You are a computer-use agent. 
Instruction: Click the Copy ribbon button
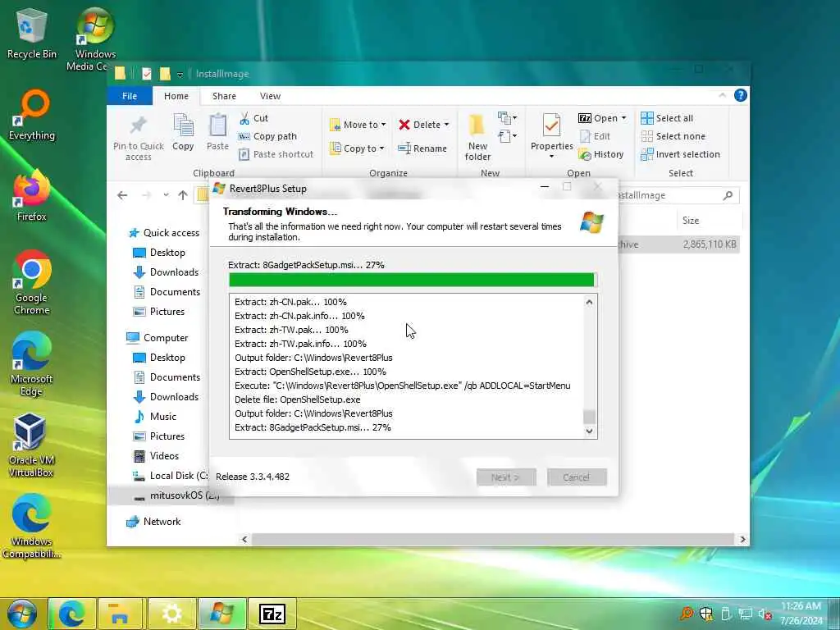pyautogui.click(x=183, y=132)
